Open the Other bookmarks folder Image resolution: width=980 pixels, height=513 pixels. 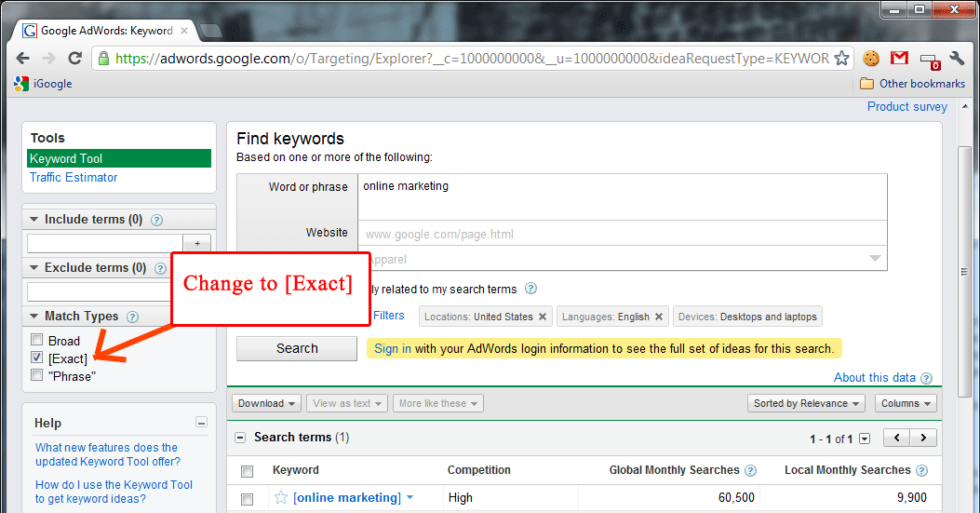pyautogui.click(x=912, y=84)
